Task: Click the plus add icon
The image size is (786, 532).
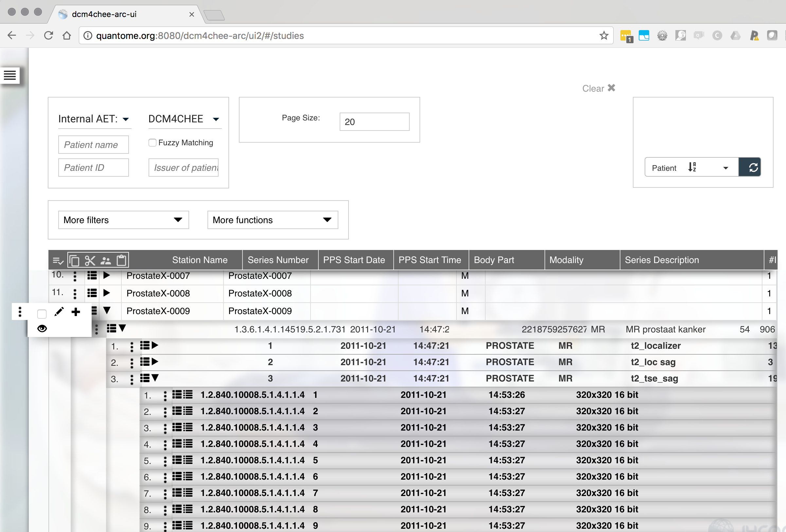Action: pos(76,311)
